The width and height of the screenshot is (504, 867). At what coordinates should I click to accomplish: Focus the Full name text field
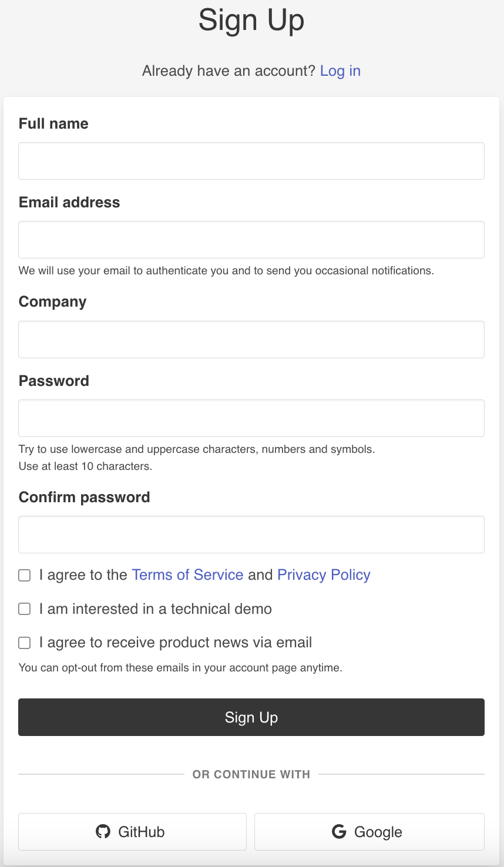point(251,161)
